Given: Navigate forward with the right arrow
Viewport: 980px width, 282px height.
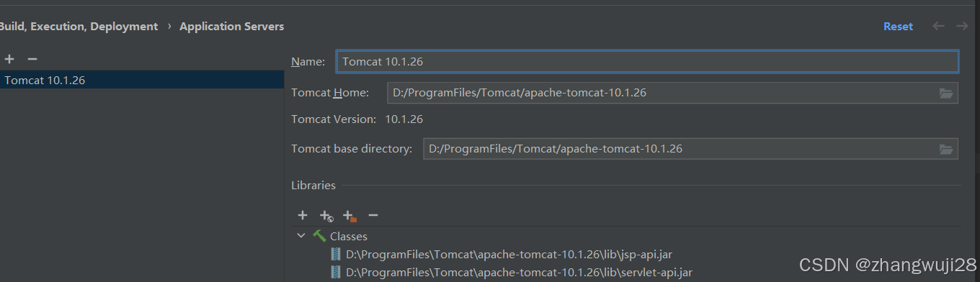Looking at the screenshot, I should pyautogui.click(x=962, y=26).
